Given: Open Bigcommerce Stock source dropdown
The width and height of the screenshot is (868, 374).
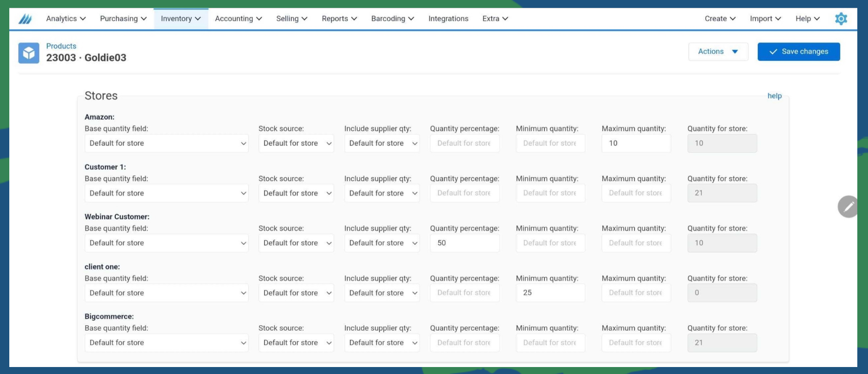Looking at the screenshot, I should tap(296, 343).
